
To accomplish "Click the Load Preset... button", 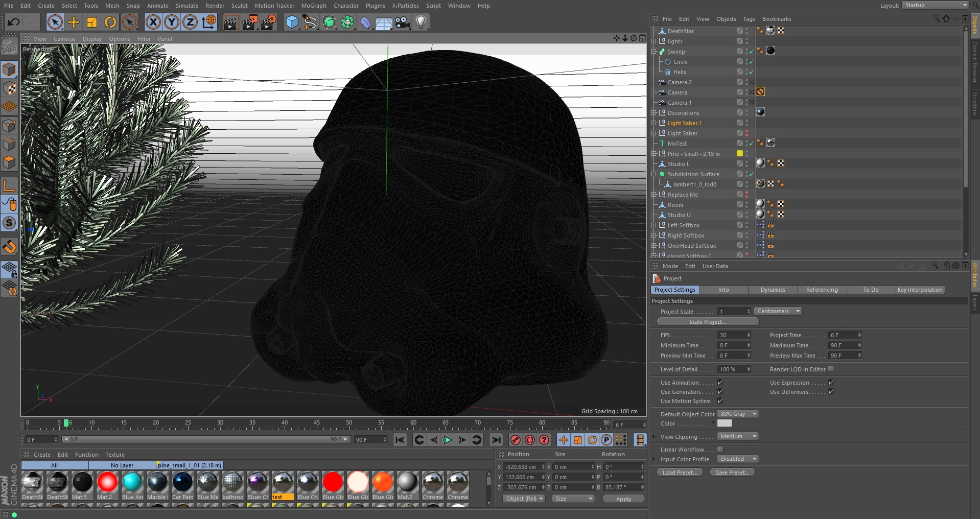I will click(x=680, y=473).
